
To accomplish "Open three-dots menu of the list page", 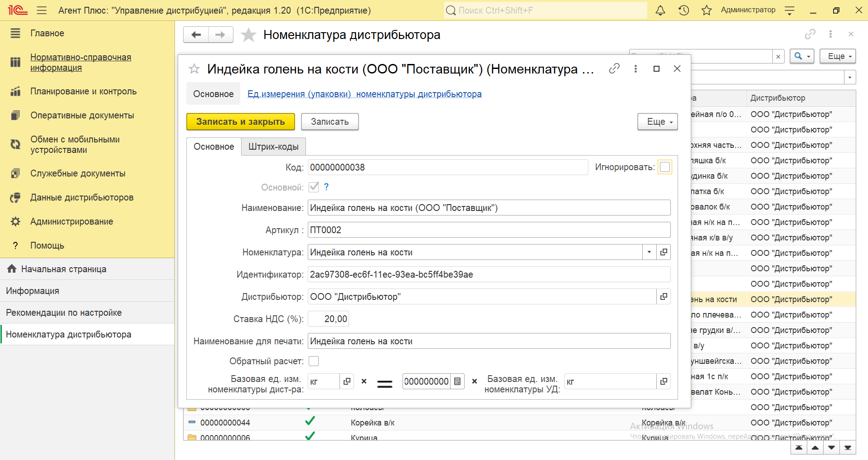I will (830, 34).
